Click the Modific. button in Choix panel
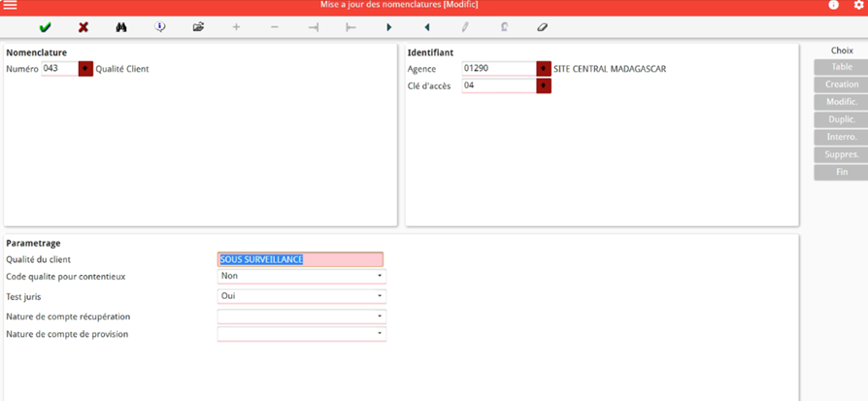Screen dimensions: 868x401 (x=841, y=102)
